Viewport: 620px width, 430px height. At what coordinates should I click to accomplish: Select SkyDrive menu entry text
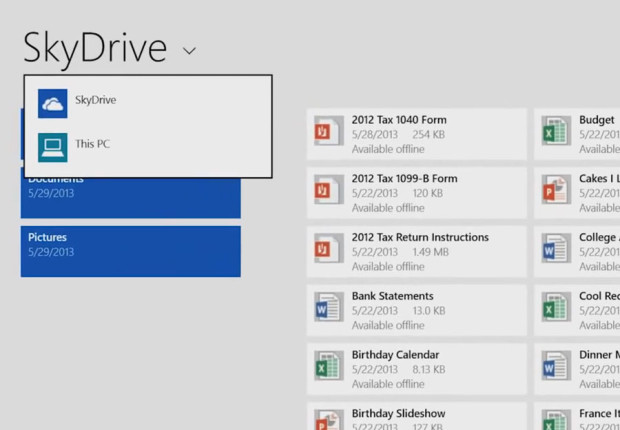pos(96,100)
